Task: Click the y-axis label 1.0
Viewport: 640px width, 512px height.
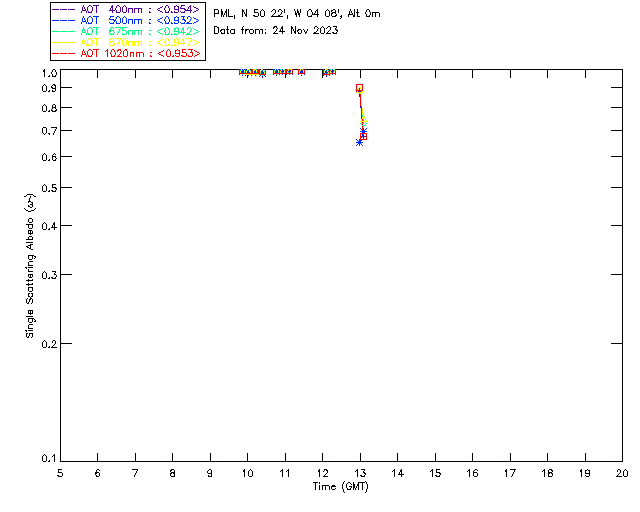Action: pyautogui.click(x=49, y=73)
